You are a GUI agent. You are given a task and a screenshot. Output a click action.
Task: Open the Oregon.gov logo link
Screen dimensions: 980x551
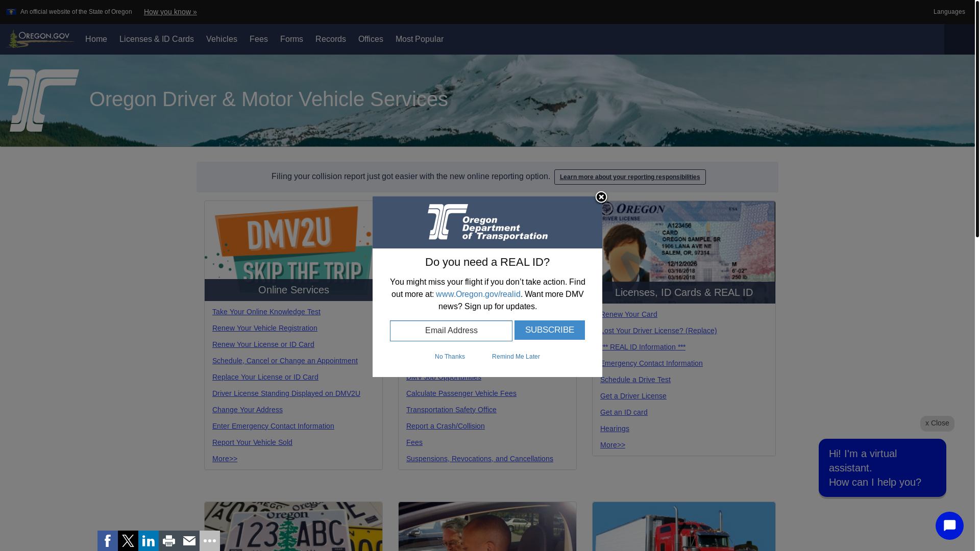click(40, 39)
